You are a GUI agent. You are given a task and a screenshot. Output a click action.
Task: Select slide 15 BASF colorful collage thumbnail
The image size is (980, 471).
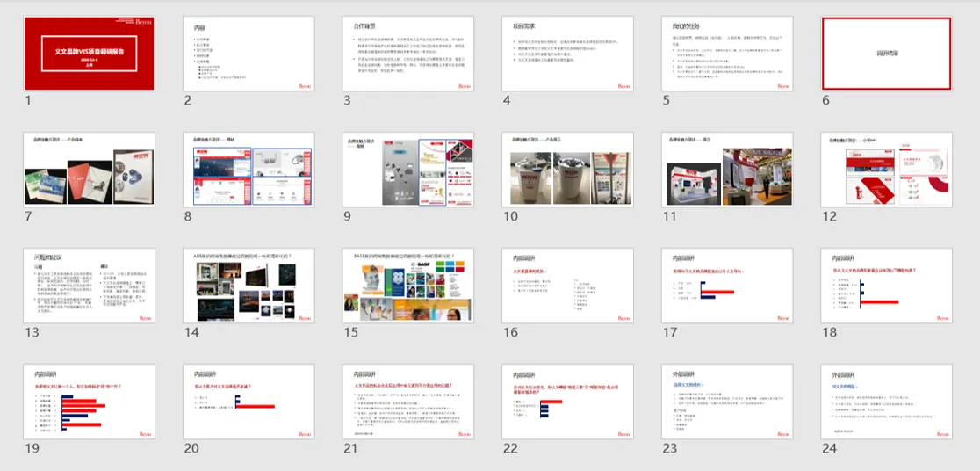click(x=408, y=286)
